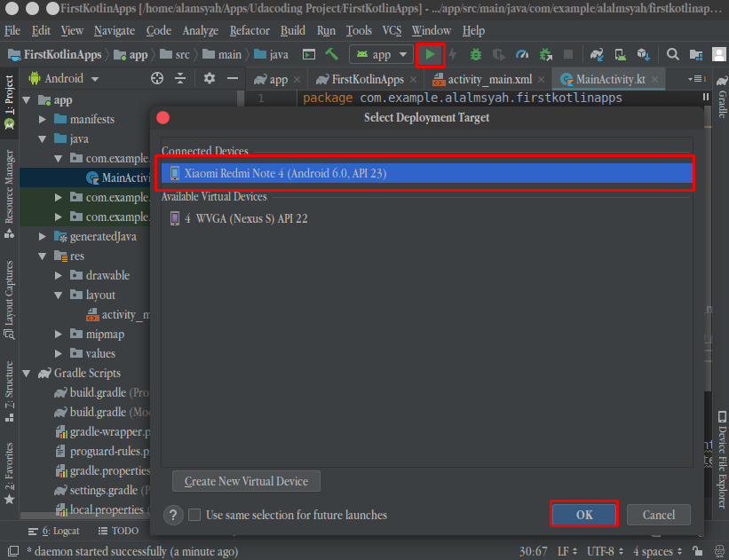Open Layout Captures side panel
The width and height of the screenshot is (729, 560).
coord(9,300)
